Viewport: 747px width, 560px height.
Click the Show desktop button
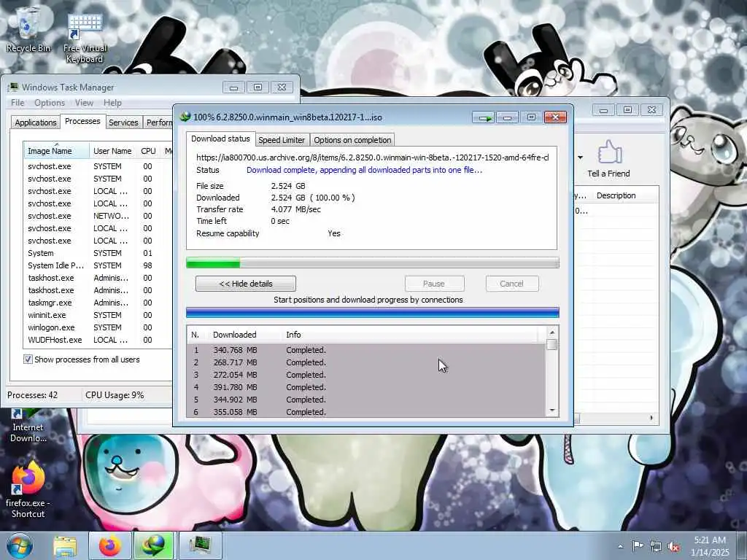742,545
